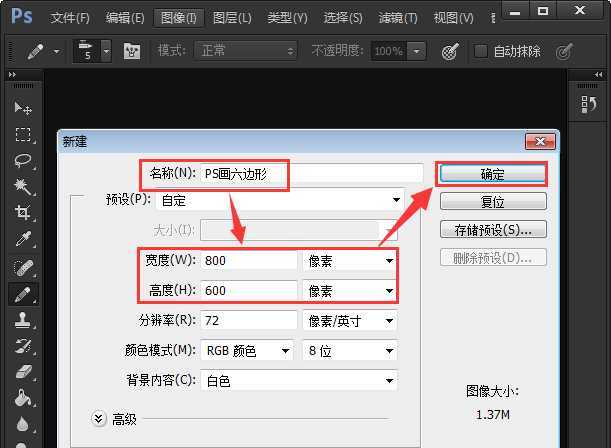Click the Photoshop Ps logo
The image size is (611, 448).
click(21, 16)
